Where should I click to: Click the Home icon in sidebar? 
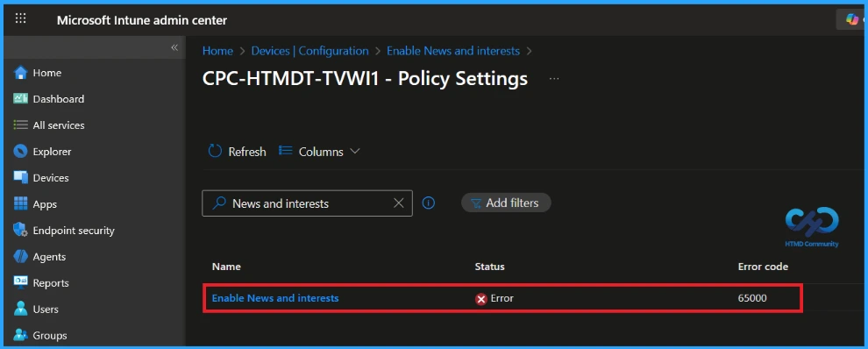(x=20, y=73)
